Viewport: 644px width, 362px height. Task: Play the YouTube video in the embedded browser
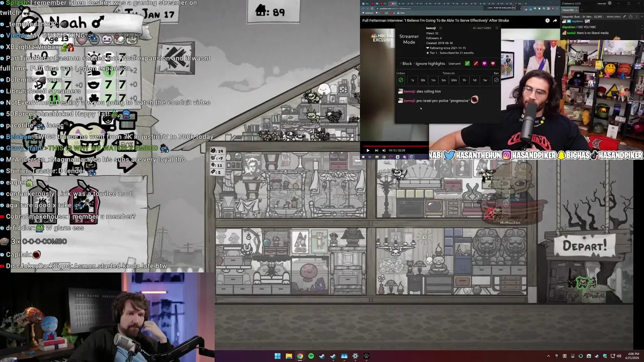coord(368,150)
